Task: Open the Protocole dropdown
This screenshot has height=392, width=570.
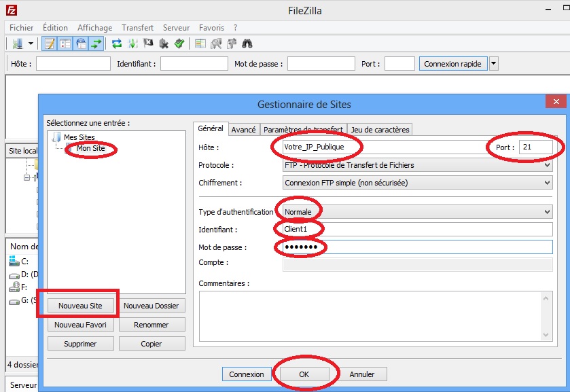Action: coord(418,165)
